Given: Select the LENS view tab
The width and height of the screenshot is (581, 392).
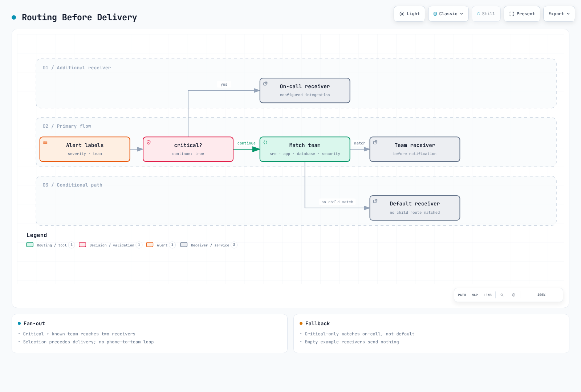Looking at the screenshot, I should click(488, 295).
